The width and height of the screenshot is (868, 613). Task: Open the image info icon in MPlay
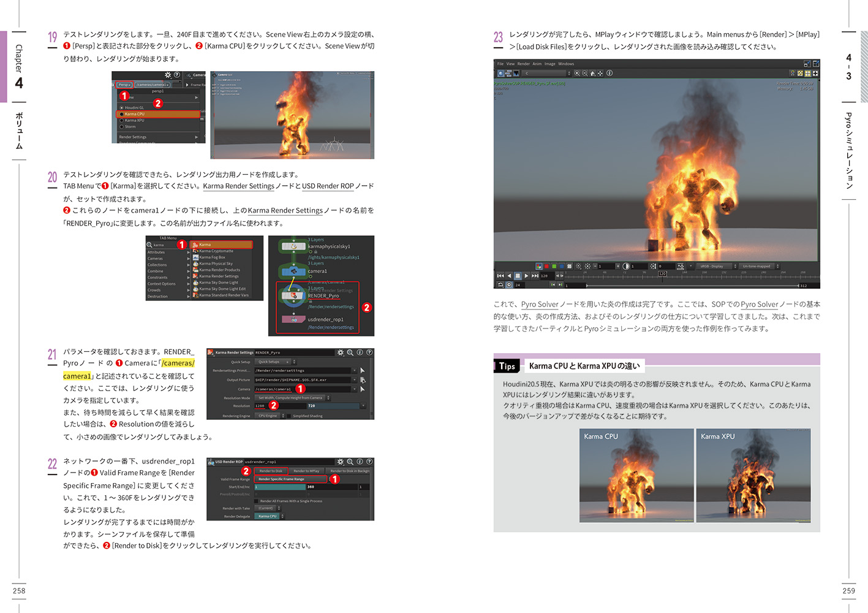(x=609, y=74)
